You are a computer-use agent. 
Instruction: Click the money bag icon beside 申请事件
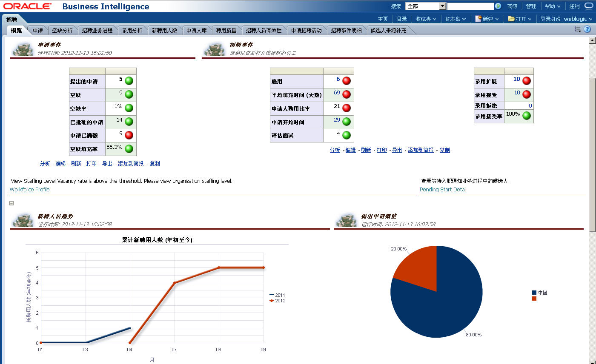(x=23, y=49)
